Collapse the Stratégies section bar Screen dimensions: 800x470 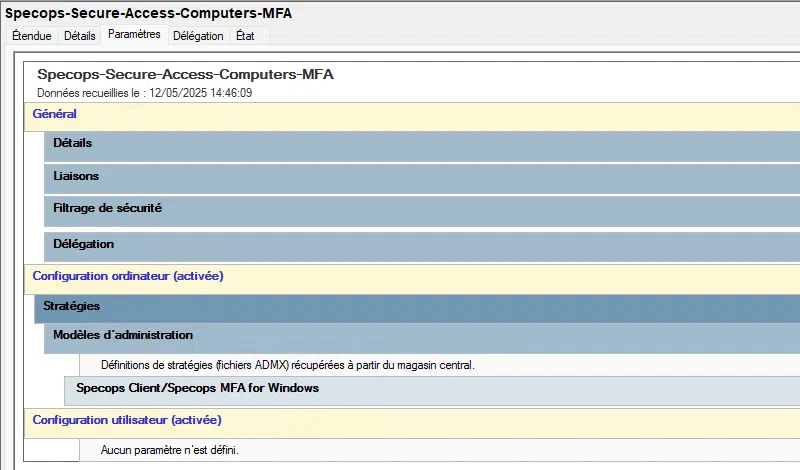71,306
